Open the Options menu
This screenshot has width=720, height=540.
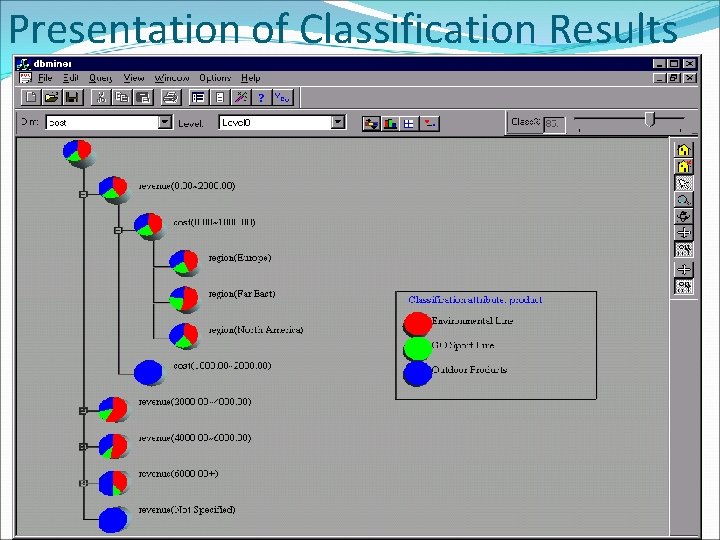(215, 78)
